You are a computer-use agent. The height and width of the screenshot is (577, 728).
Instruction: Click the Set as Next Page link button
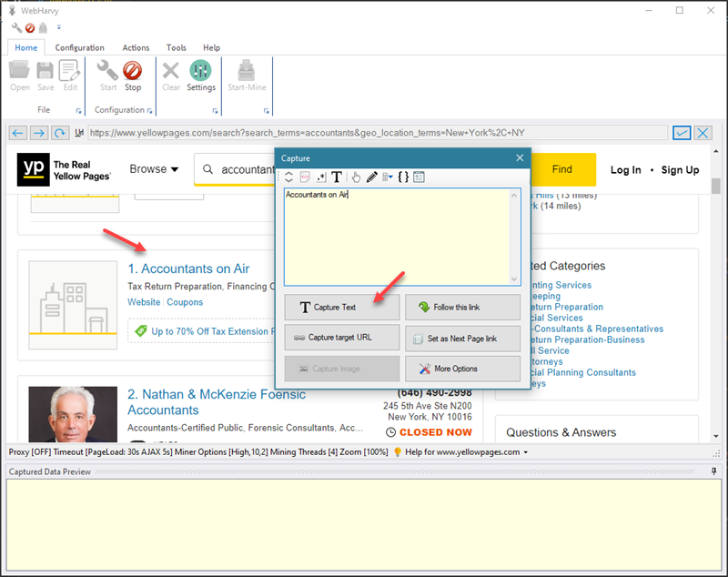pos(462,339)
